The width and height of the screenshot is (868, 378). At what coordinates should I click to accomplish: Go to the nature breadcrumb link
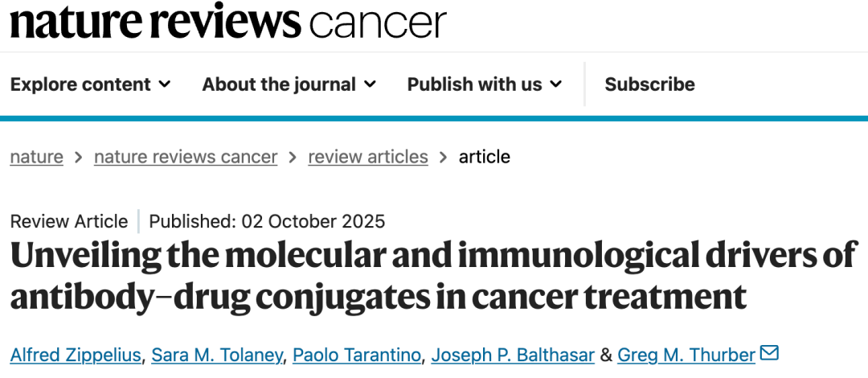tap(36, 157)
